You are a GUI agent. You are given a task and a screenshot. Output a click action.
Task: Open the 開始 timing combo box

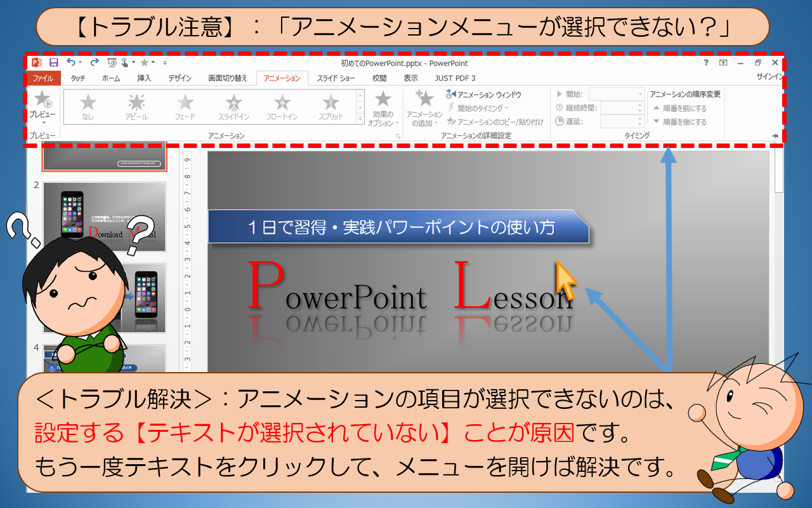click(x=616, y=94)
